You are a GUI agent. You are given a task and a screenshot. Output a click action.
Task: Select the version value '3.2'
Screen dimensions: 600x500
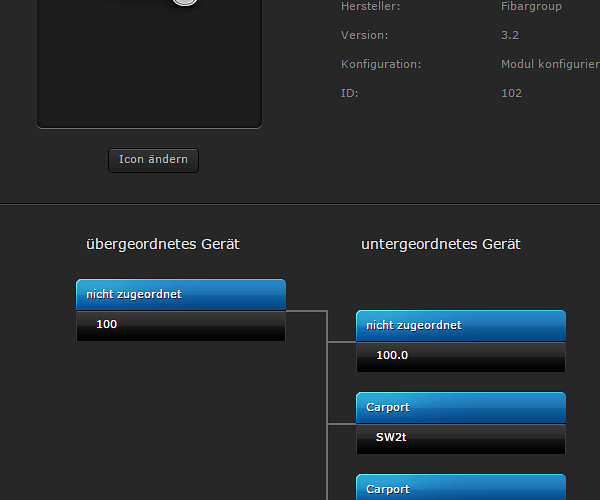click(510, 35)
